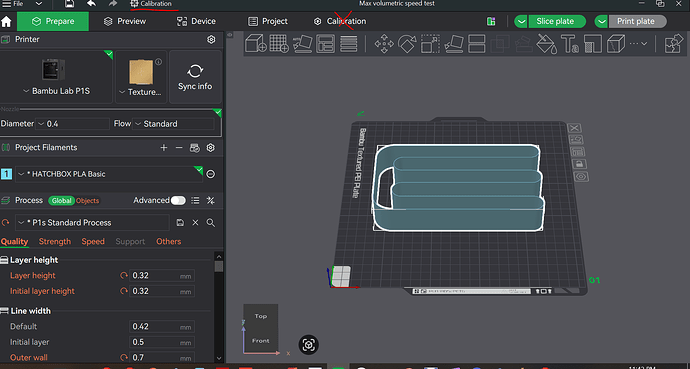Open nozzle Diameter dropdown
The width and height of the screenshot is (690, 369).
pos(73,124)
